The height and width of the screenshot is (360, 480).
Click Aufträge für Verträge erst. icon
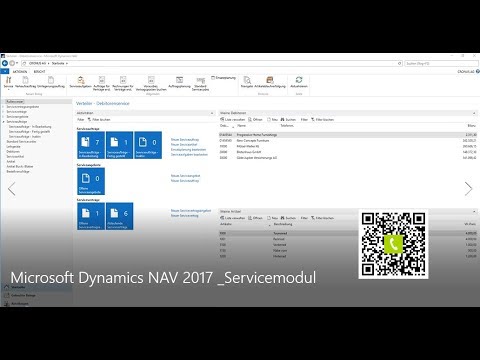[102, 83]
